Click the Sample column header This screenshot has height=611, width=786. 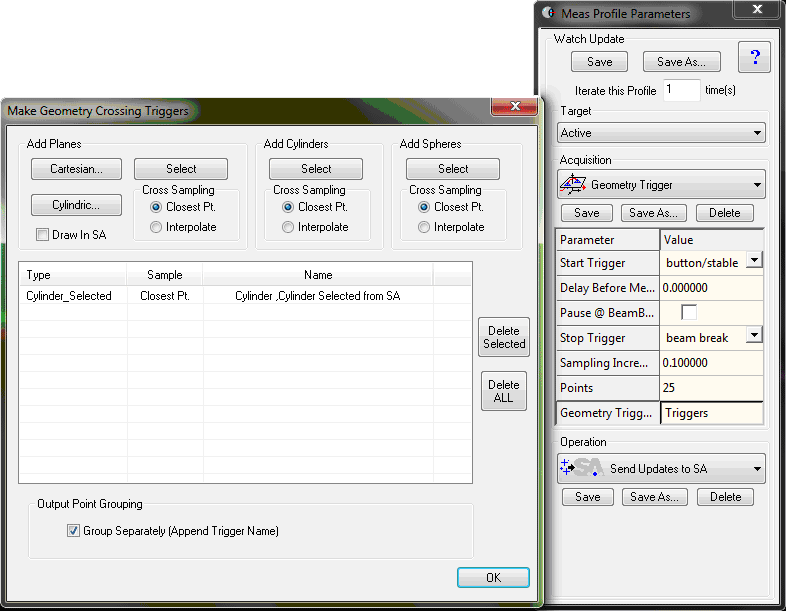point(164,275)
